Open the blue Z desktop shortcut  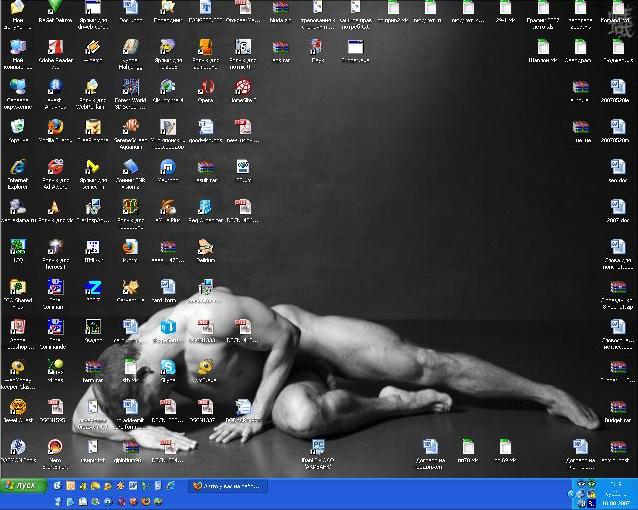(93, 287)
